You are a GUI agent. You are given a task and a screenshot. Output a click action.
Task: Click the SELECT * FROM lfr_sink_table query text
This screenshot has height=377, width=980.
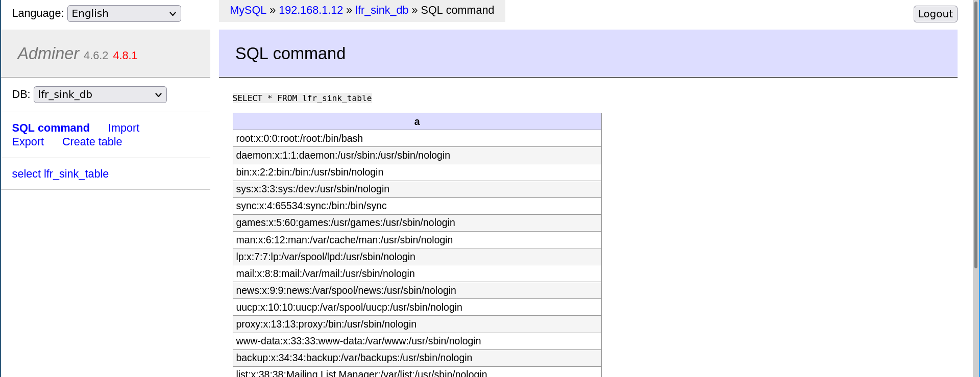point(302,98)
